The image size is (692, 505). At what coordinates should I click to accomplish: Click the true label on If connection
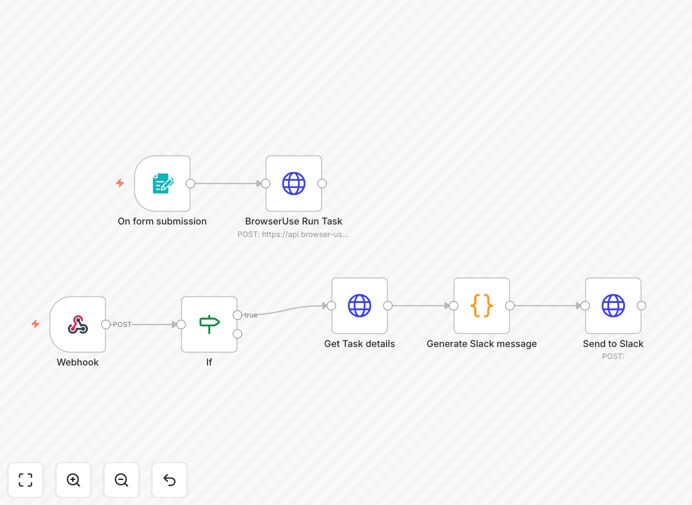(x=251, y=315)
